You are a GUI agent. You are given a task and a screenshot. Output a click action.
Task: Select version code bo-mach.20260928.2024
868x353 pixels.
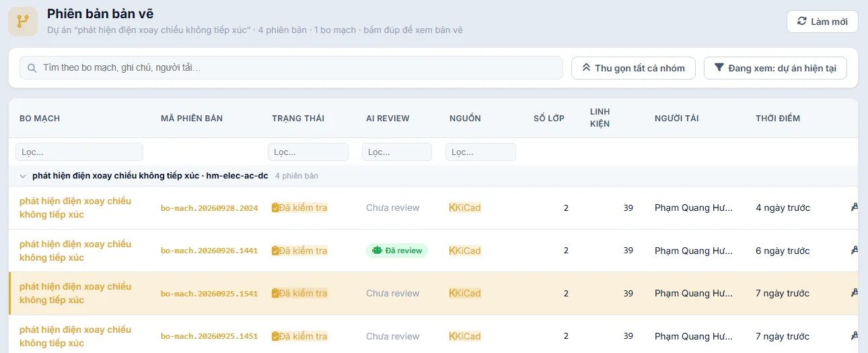(x=209, y=208)
